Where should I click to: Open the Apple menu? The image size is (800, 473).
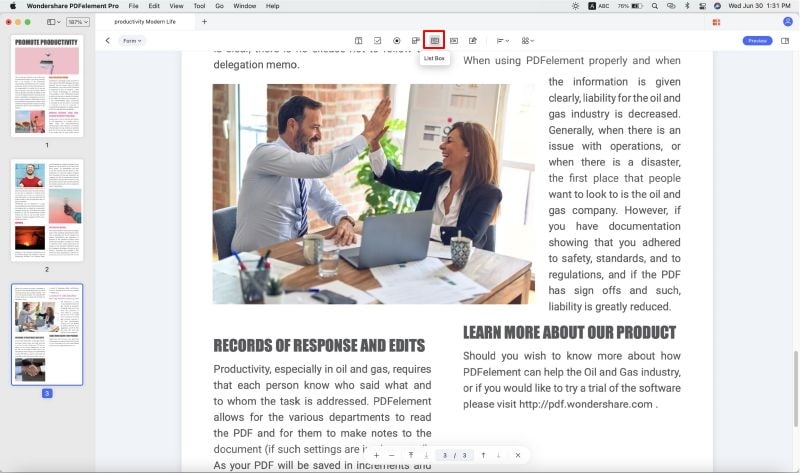coord(13,6)
